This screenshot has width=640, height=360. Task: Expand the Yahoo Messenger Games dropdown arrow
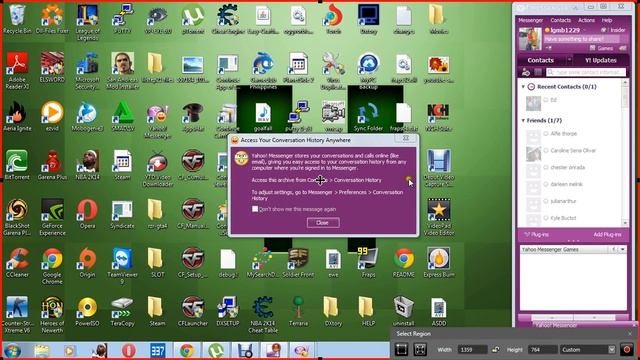[x=622, y=249]
